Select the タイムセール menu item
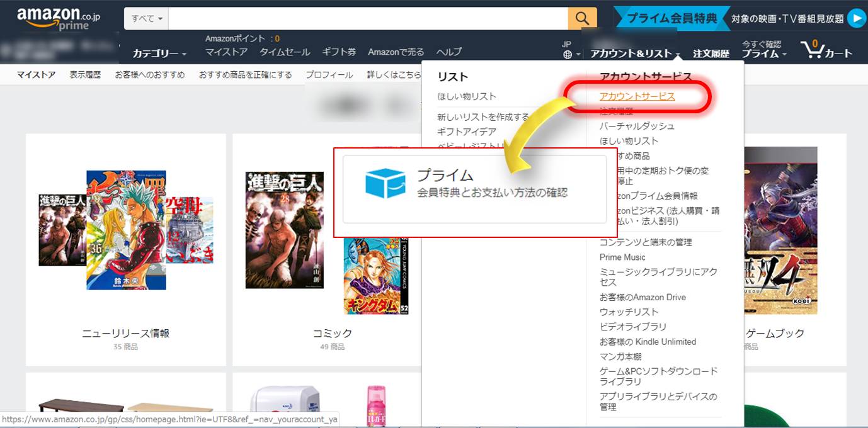Viewport: 868px width, 428px height. click(x=285, y=52)
